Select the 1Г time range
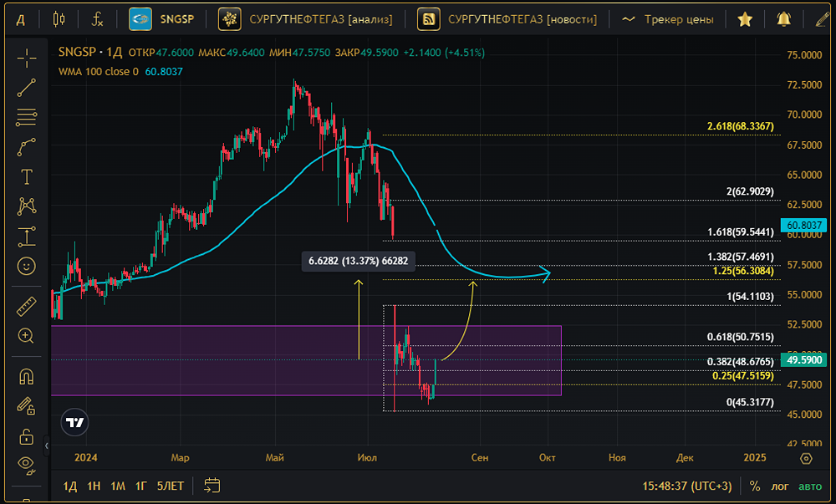The width and height of the screenshot is (836, 504). pyautogui.click(x=140, y=486)
